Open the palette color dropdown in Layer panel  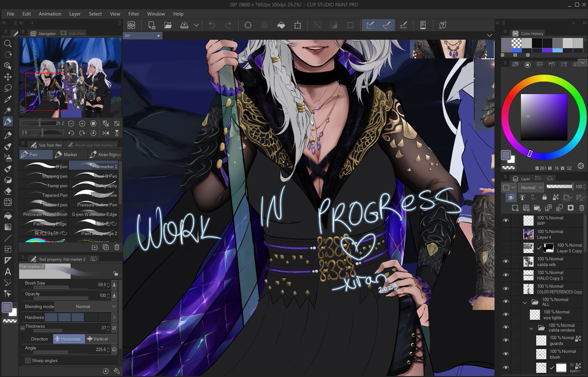tap(509, 187)
